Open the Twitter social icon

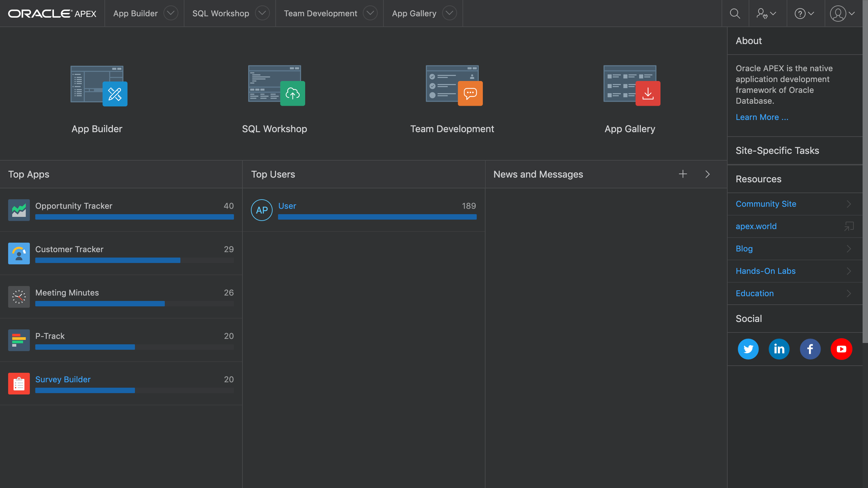coord(748,349)
